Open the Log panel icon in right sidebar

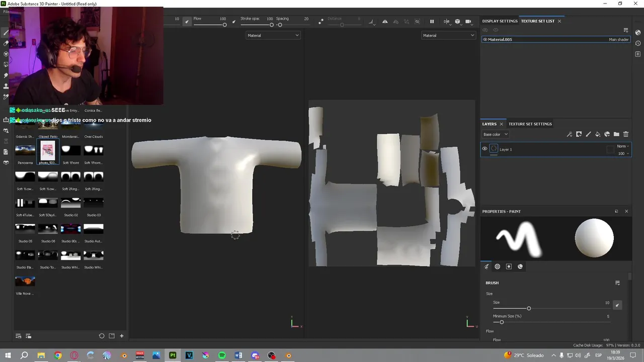pos(638,54)
